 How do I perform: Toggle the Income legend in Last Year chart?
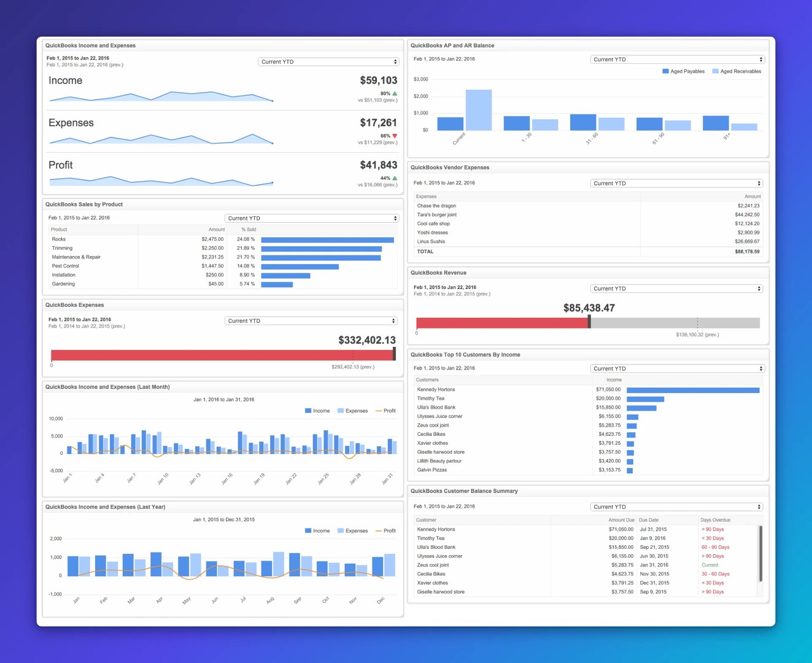(317, 530)
